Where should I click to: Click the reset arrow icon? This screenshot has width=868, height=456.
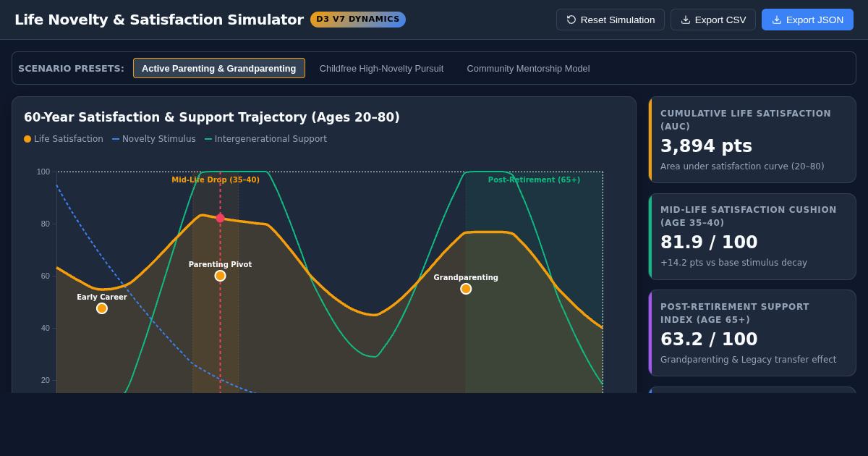[x=571, y=20]
